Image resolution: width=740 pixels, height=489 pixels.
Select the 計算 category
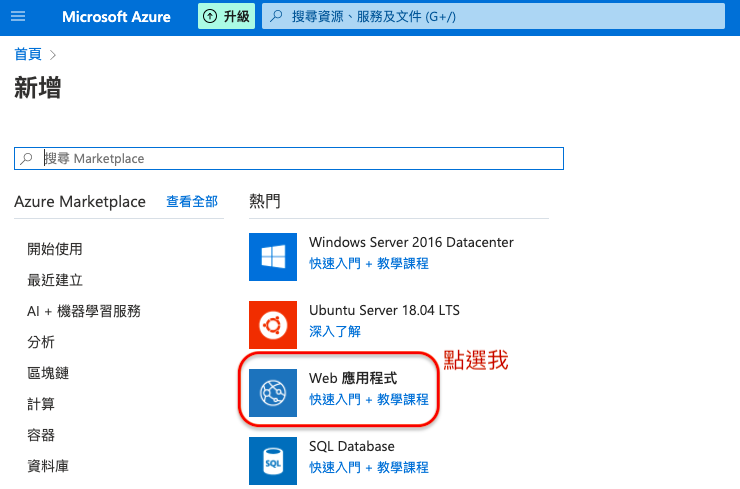pos(41,404)
